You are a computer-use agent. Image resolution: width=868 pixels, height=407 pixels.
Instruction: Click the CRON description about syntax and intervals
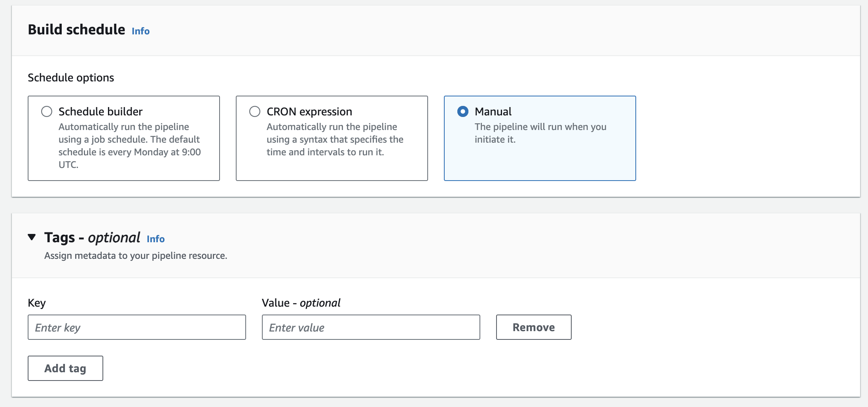coord(335,139)
